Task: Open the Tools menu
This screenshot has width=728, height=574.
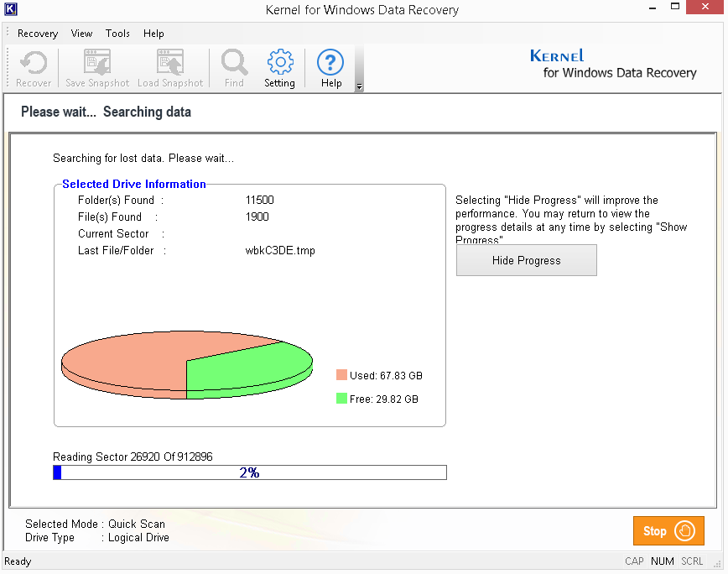Action: click(x=117, y=34)
